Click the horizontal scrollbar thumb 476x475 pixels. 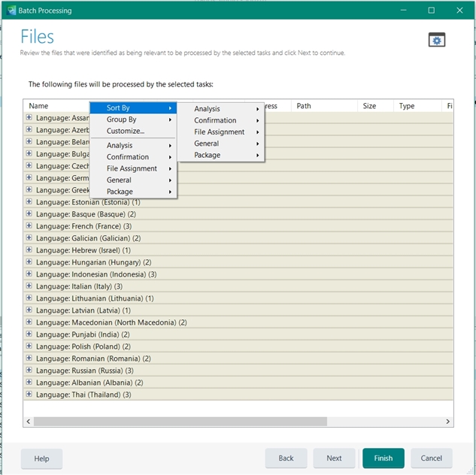click(x=180, y=422)
